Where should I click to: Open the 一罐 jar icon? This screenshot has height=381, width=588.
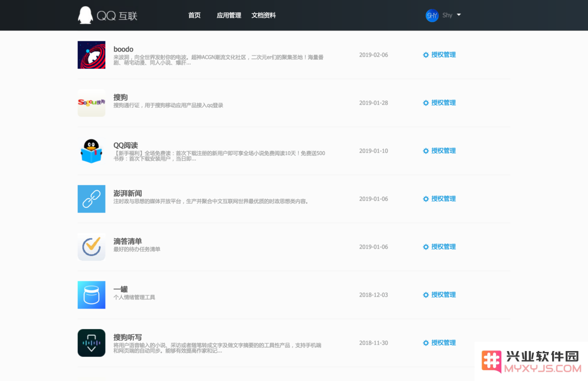(91, 295)
